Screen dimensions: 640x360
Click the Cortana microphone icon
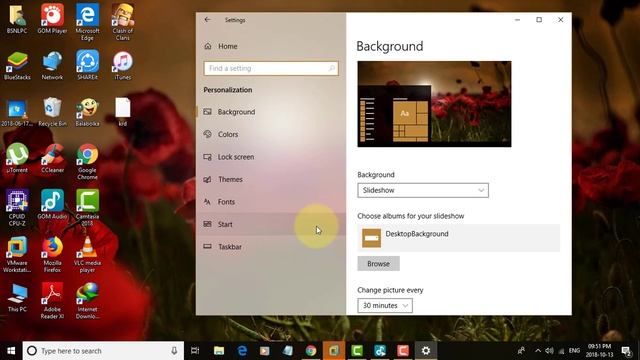(174, 351)
